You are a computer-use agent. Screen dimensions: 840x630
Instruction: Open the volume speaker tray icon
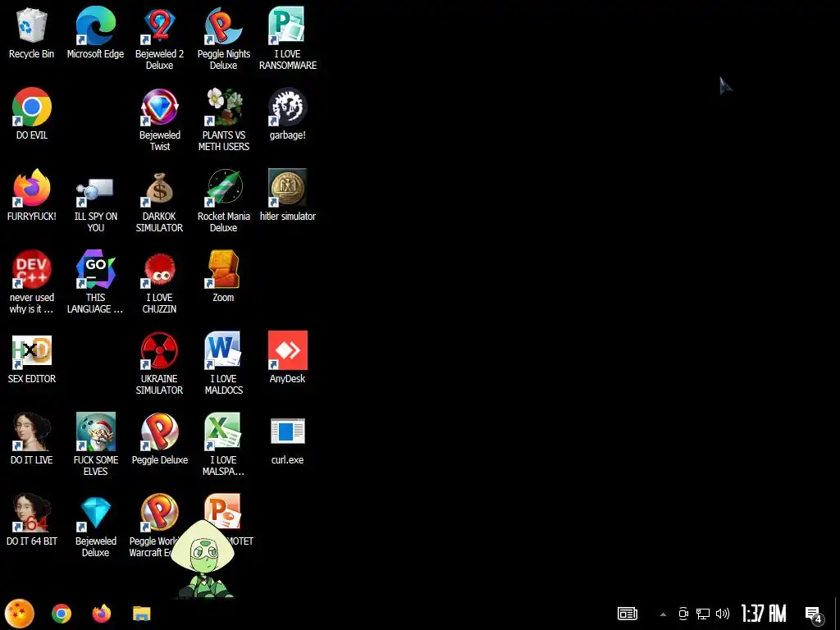pos(723,614)
